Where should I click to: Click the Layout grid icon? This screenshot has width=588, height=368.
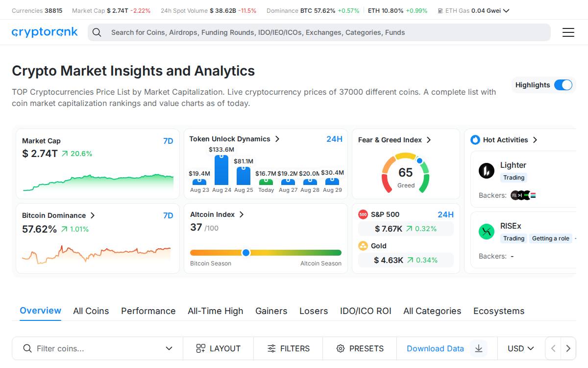click(200, 348)
